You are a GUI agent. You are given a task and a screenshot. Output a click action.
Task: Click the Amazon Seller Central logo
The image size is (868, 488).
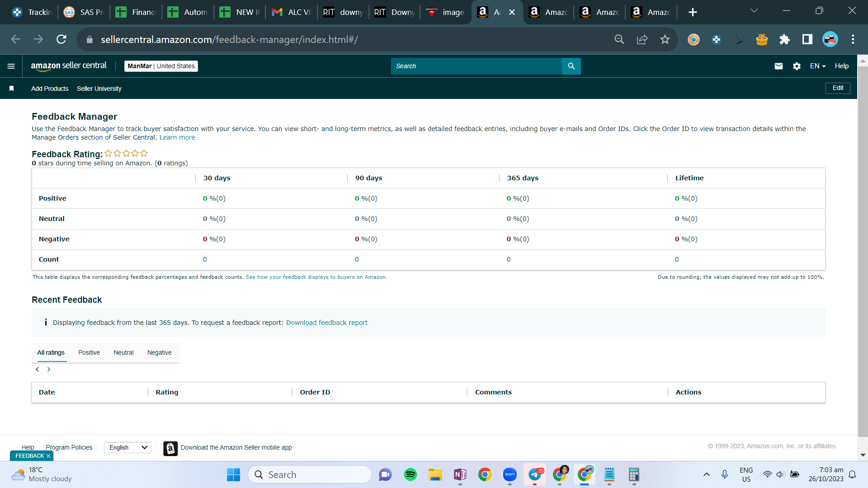[69, 66]
